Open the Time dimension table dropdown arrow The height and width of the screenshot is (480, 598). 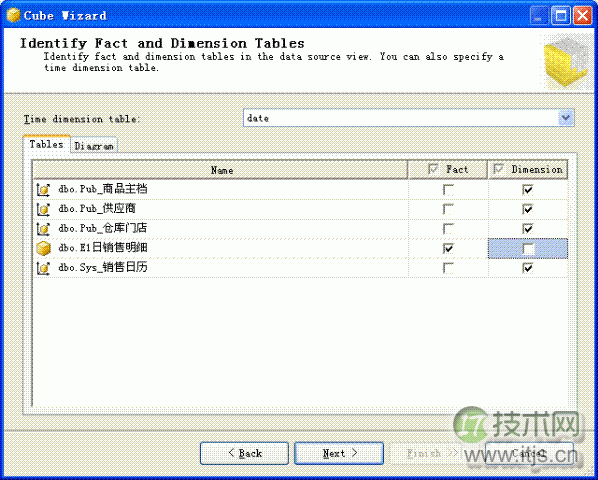(x=566, y=118)
